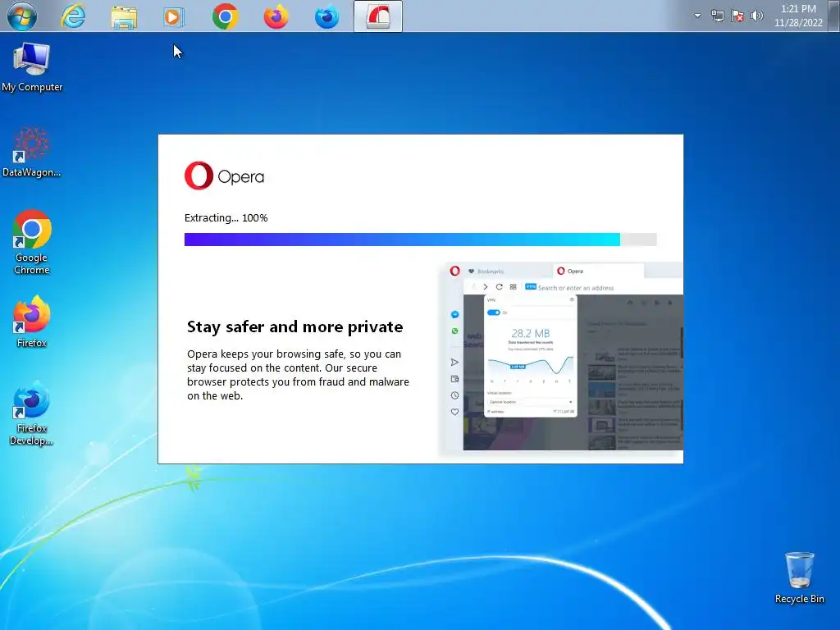
Task: Launch Firefox from the taskbar
Action: point(276,16)
